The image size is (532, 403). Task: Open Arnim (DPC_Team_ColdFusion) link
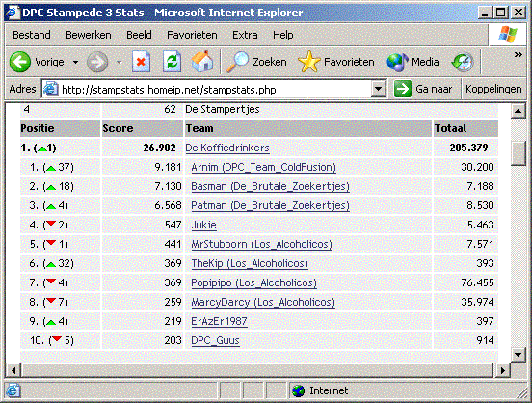tap(264, 167)
